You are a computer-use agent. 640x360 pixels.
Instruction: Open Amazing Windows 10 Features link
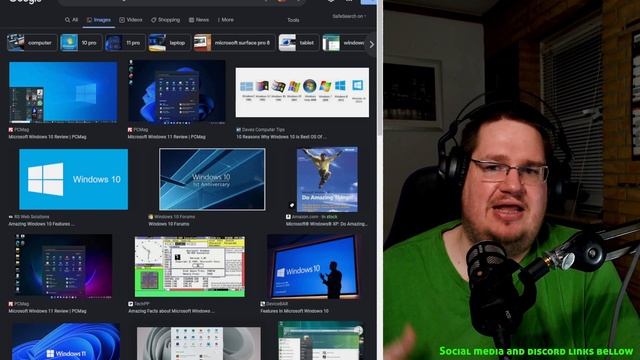[42, 224]
